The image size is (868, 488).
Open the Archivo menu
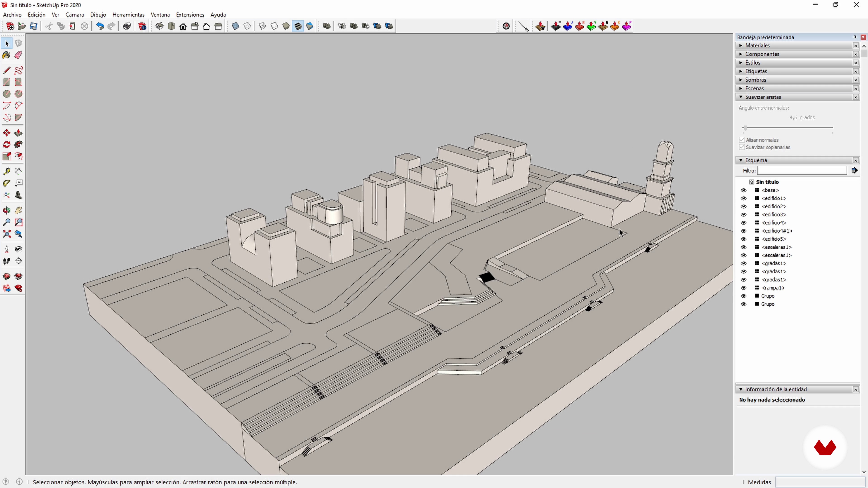tap(12, 15)
